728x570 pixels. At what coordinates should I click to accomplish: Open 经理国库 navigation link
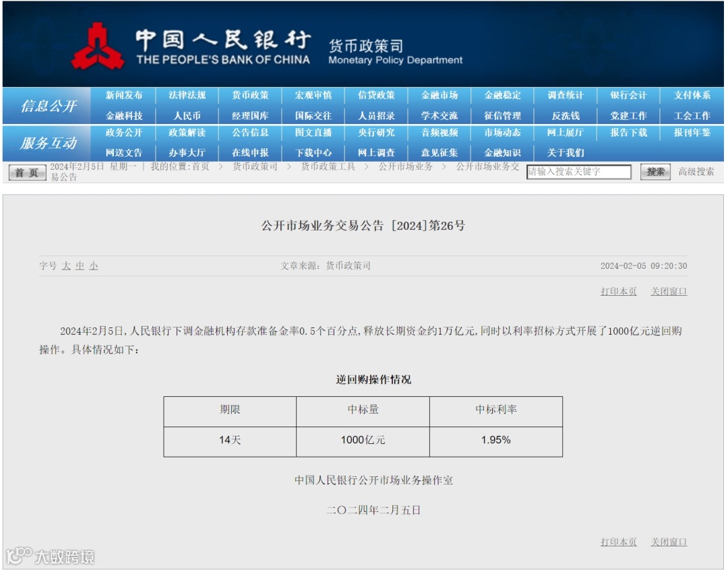[x=250, y=116]
